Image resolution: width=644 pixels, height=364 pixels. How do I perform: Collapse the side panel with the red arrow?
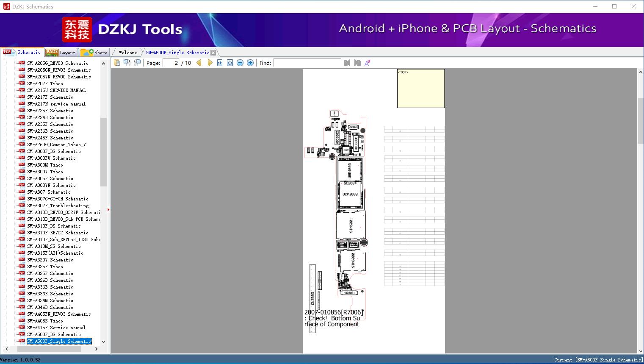pos(108,210)
